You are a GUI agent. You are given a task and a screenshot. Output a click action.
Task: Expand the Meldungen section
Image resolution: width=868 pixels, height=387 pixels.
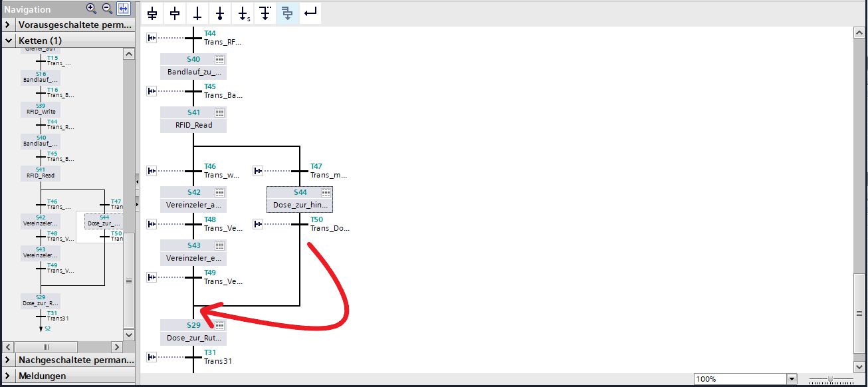tap(8, 376)
